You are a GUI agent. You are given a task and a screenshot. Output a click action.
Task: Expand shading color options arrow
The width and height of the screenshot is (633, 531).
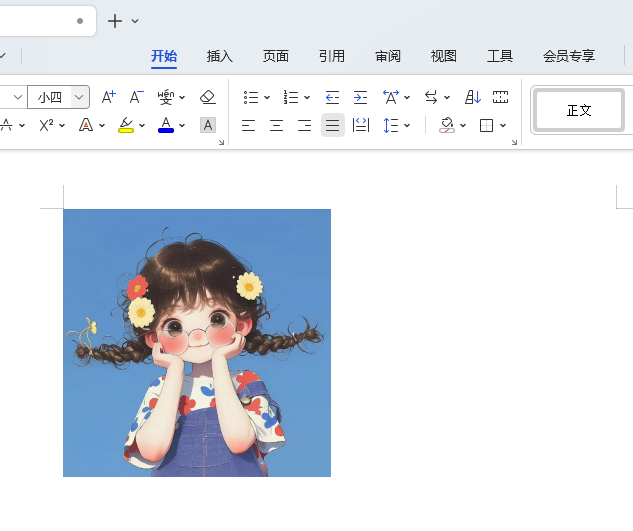tap(463, 126)
